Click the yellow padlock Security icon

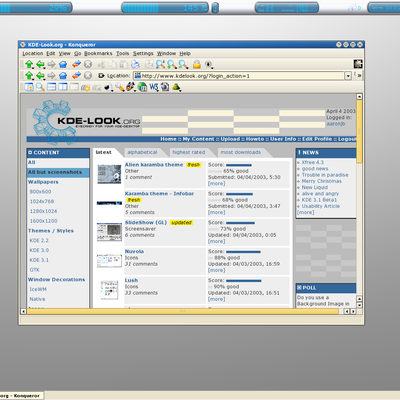coord(197,64)
